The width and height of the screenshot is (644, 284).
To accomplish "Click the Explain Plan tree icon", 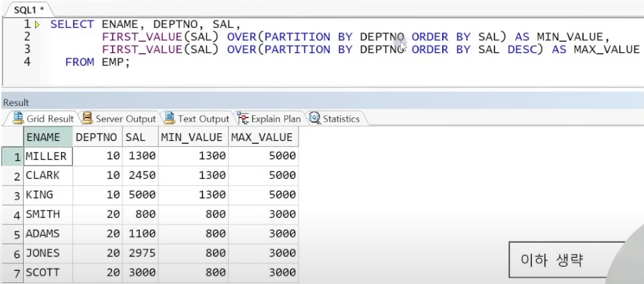I will tap(243, 118).
